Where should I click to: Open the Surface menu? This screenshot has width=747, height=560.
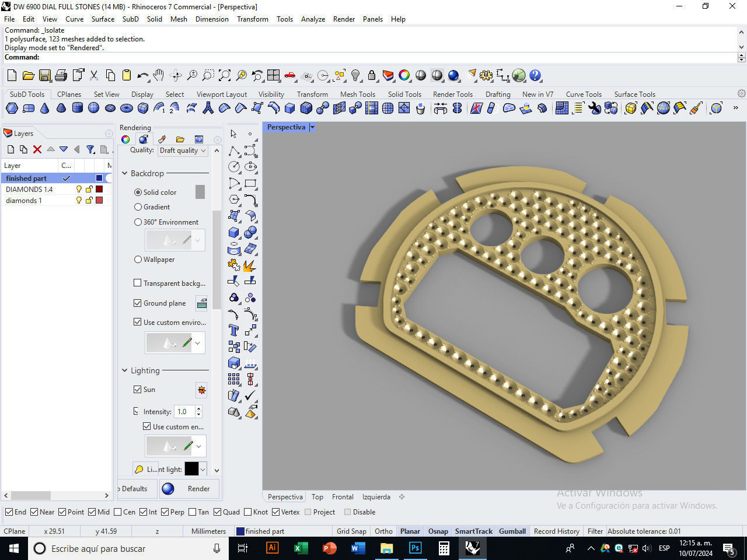pos(103,19)
